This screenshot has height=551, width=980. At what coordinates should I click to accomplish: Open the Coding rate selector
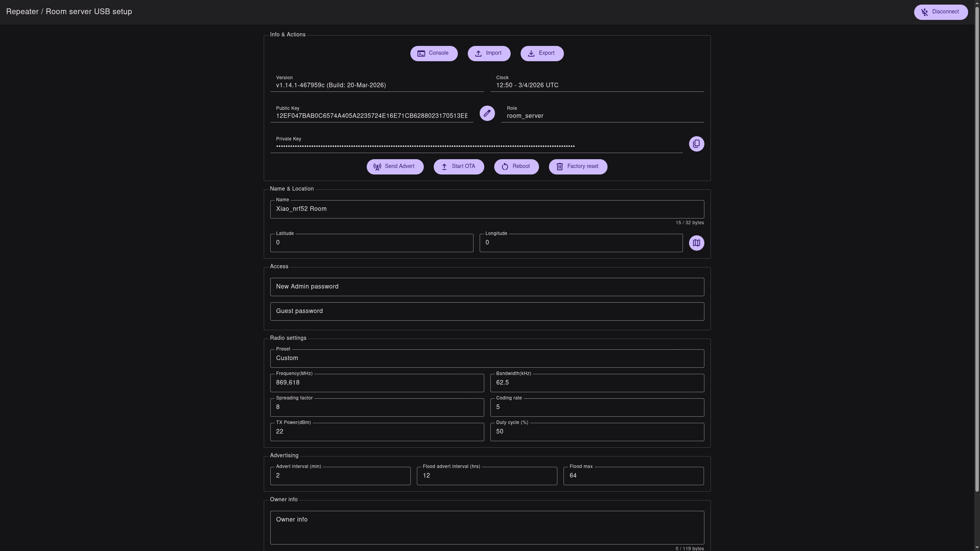pyautogui.click(x=596, y=408)
